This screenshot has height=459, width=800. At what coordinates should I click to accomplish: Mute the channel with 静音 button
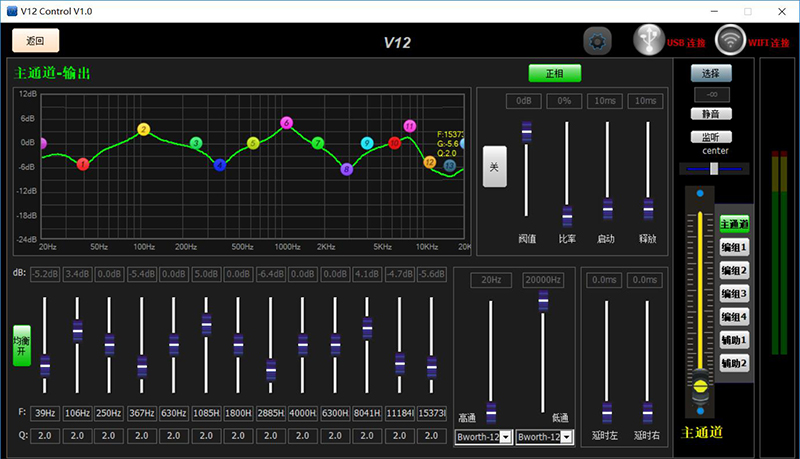point(710,115)
